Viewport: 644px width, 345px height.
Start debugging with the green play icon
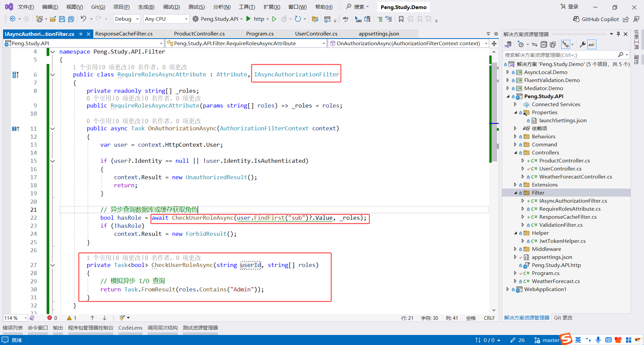(x=249, y=19)
